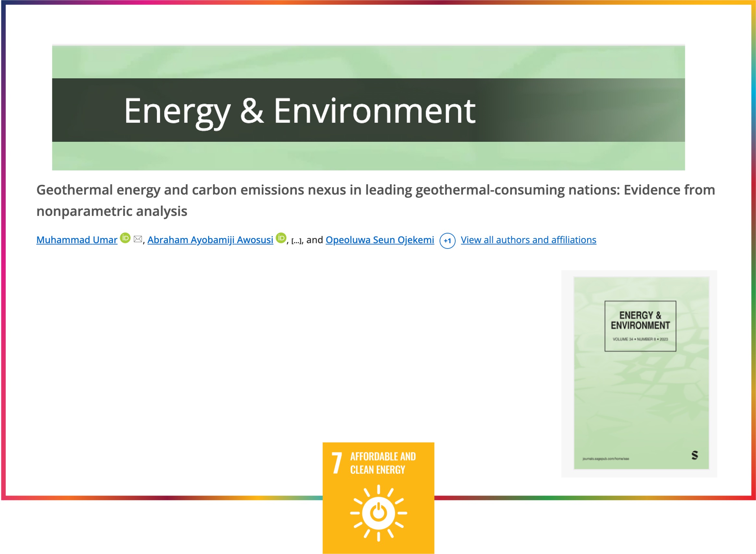Click the journals.sagepub.com URL on cover
This screenshot has height=554, width=756.
point(606,458)
